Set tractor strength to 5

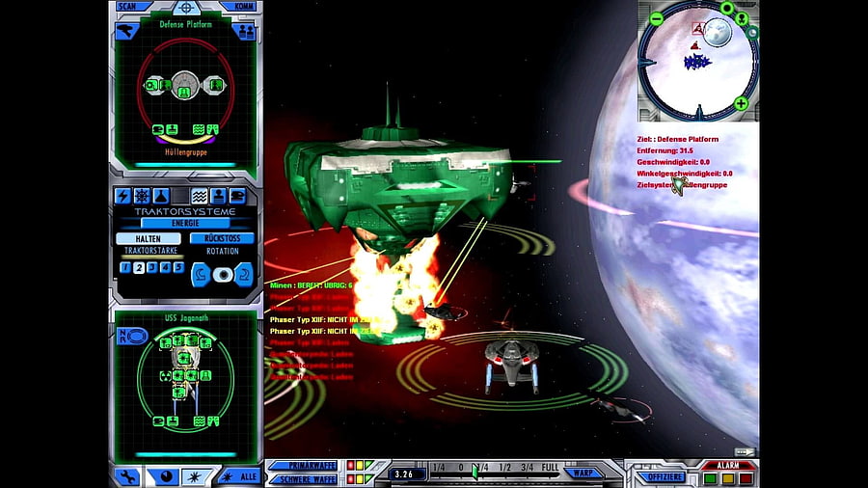pos(178,267)
